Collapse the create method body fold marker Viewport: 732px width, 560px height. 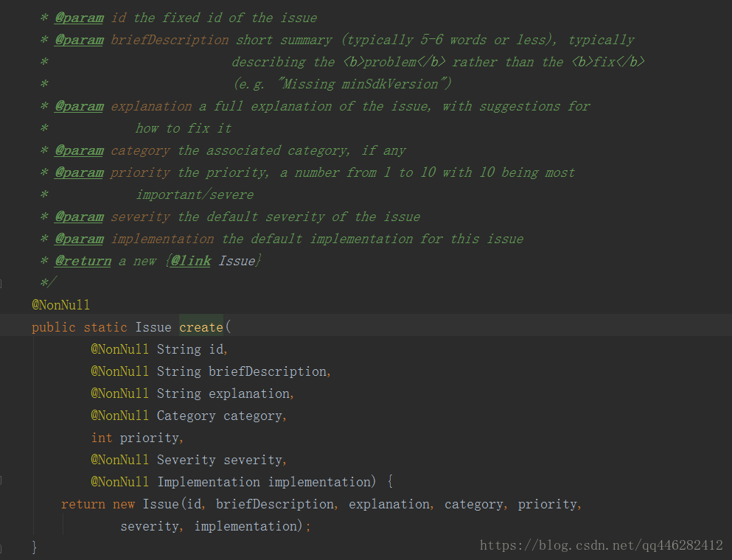pyautogui.click(x=2, y=482)
